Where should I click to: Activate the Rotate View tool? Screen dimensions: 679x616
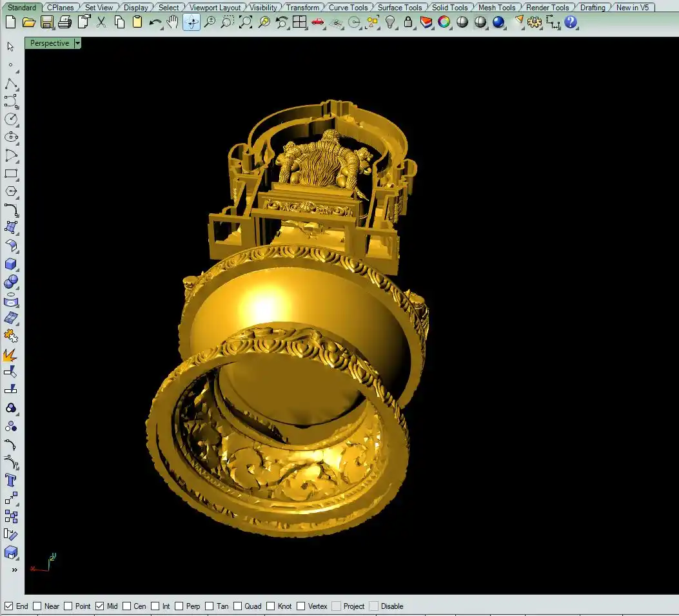(192, 22)
